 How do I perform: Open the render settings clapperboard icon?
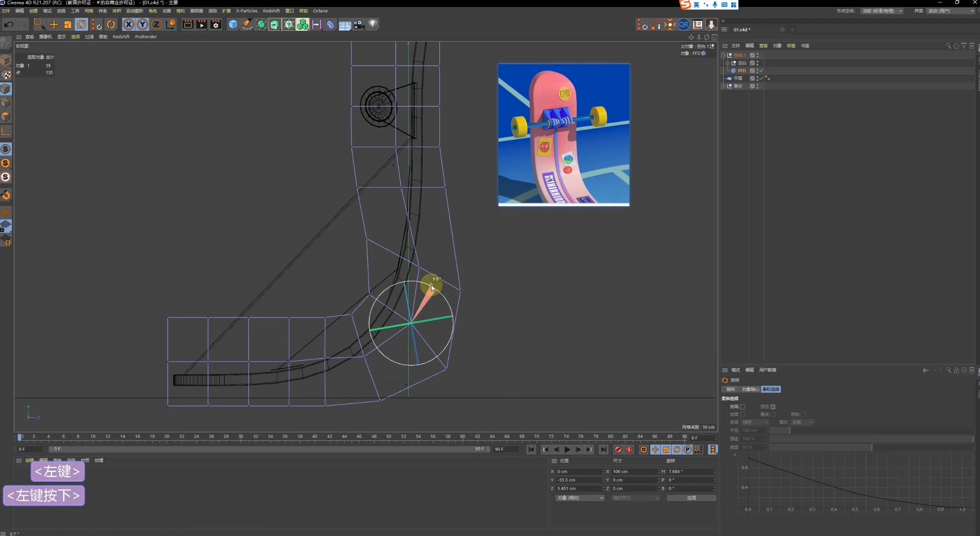[216, 24]
